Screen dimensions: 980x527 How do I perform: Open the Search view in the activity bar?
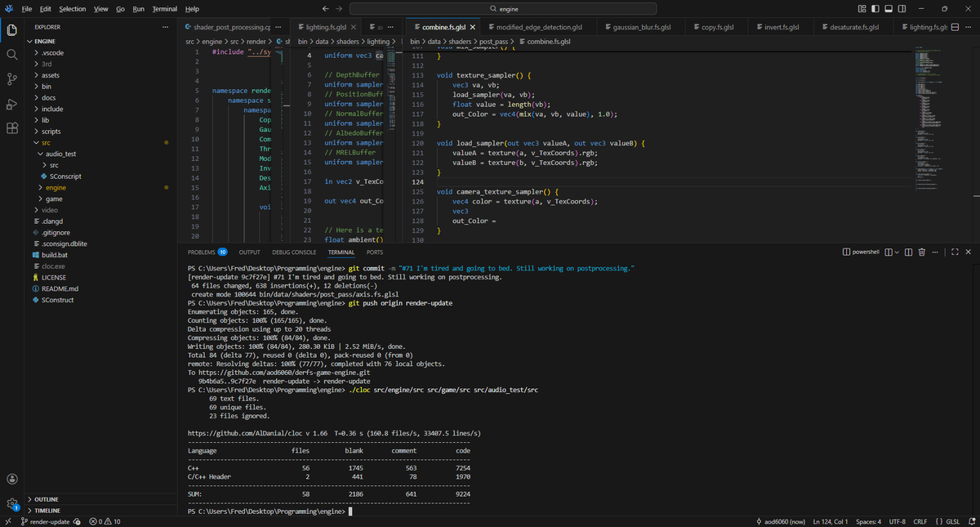[12, 54]
